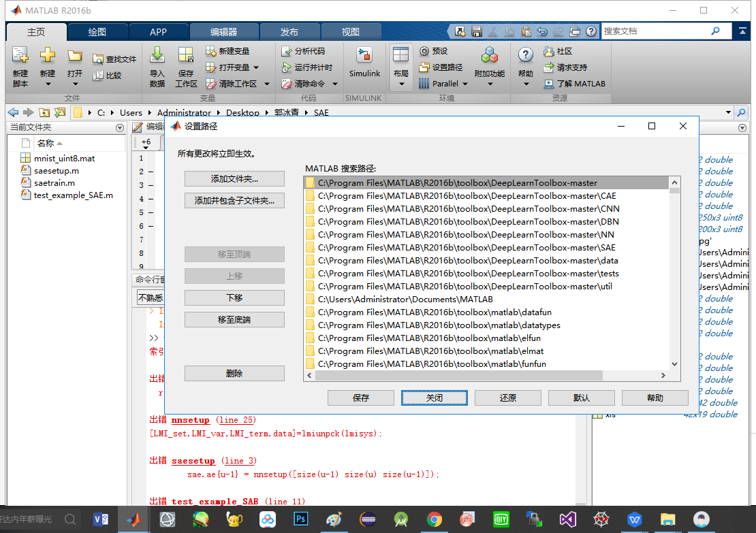The width and height of the screenshot is (756, 533).
Task: Click 添加文件夹 in the path dialog
Action: [x=234, y=178]
